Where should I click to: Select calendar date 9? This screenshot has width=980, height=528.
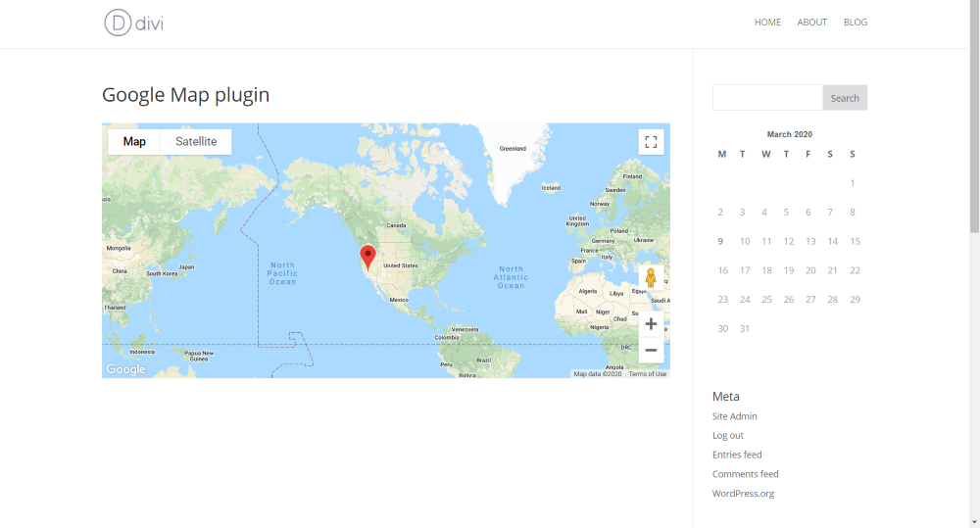tap(720, 241)
